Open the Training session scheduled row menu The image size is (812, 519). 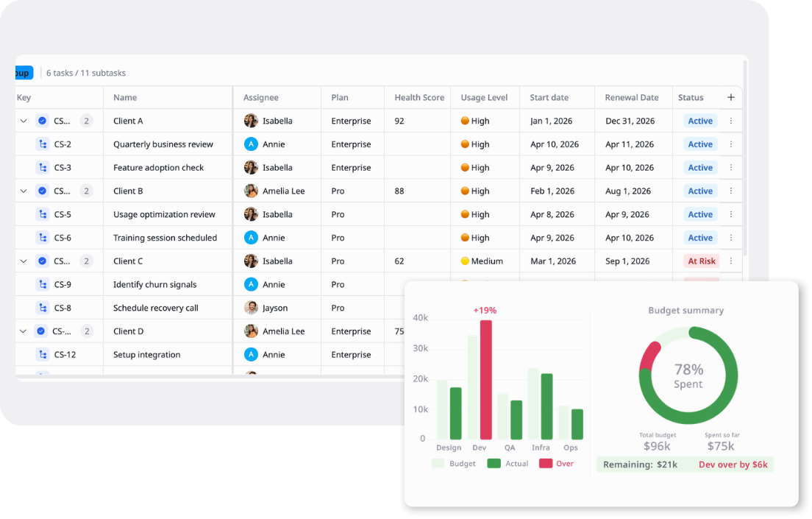[730, 238]
